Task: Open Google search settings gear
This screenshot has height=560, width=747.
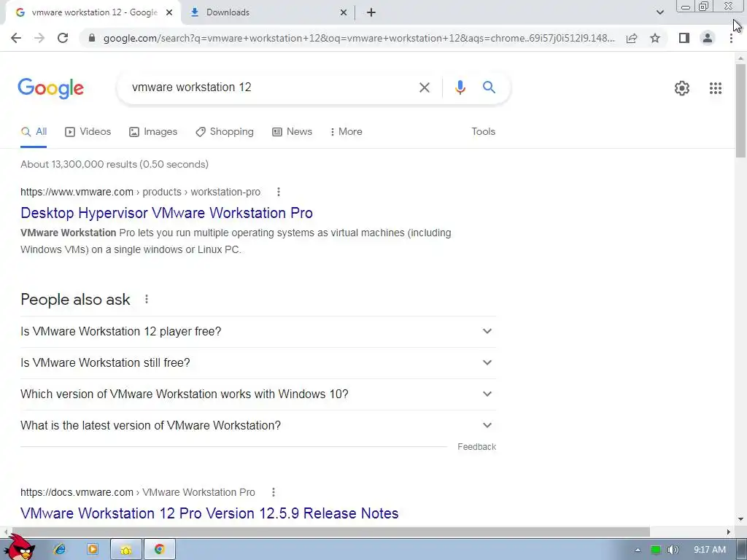Action: click(682, 88)
